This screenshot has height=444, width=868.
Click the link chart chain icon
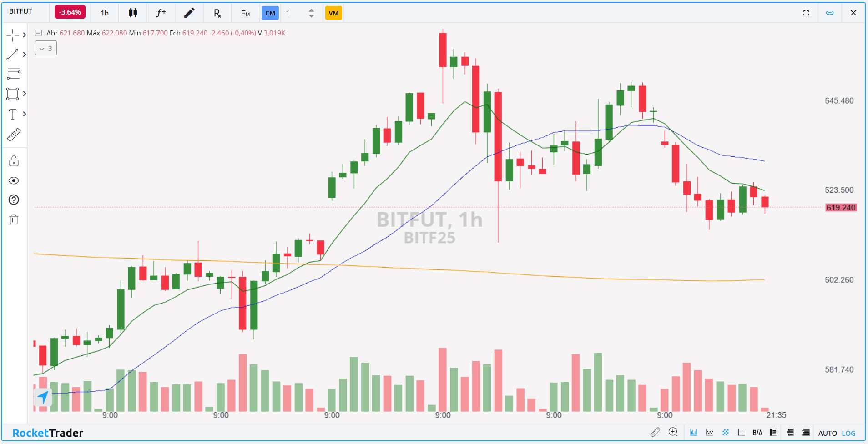tap(830, 13)
